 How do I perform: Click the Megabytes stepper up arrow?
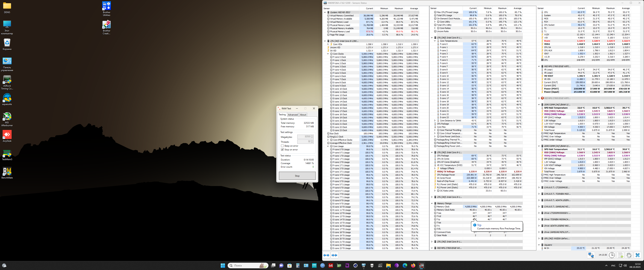point(312,136)
